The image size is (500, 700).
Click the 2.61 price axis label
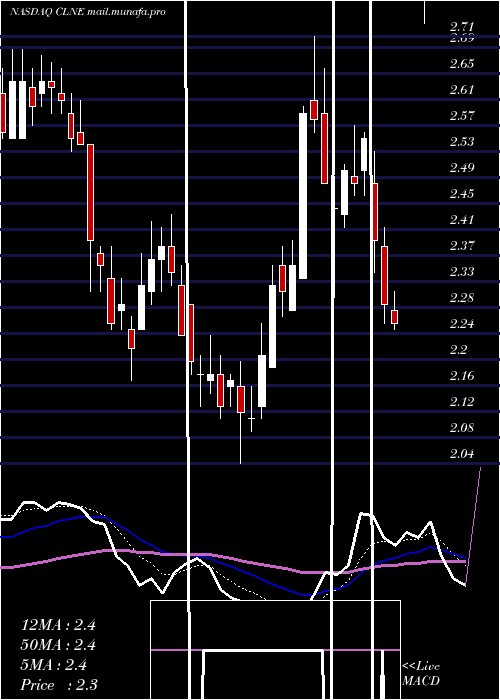click(462, 90)
